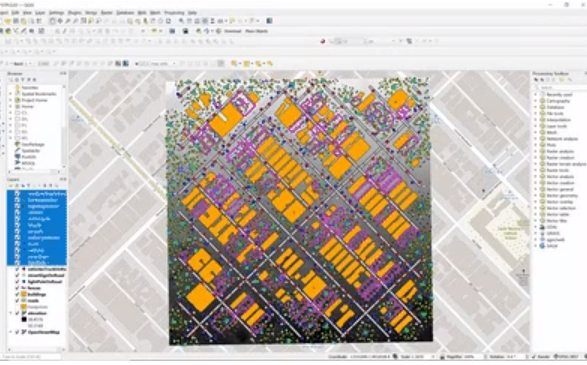Open the Models icon in Processing Toolbox
Screen dimensions: 587x365
tap(536, 80)
